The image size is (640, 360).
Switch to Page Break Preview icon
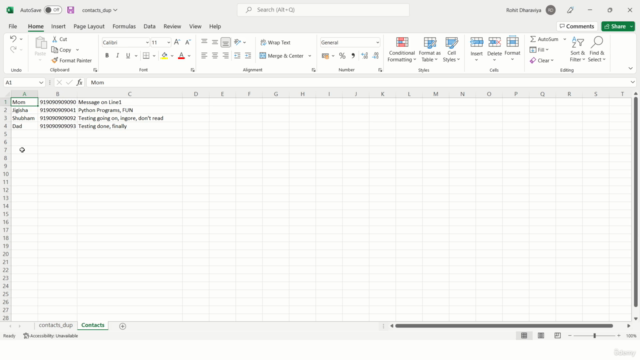point(558,336)
